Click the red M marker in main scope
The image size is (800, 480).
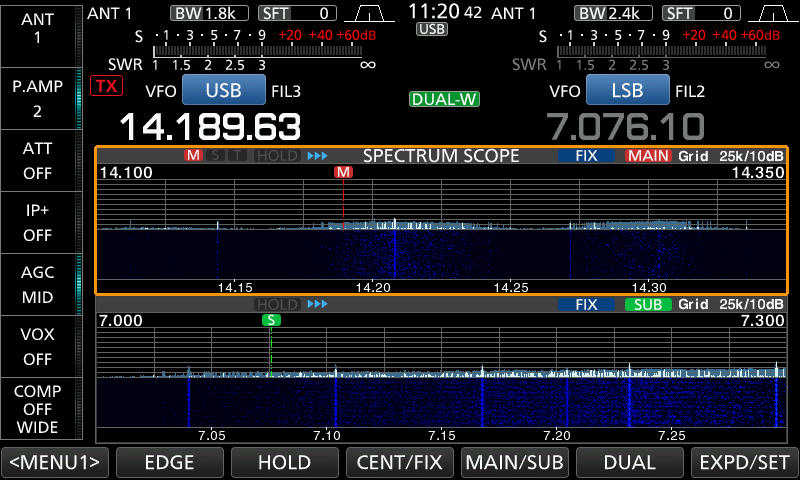click(x=344, y=172)
